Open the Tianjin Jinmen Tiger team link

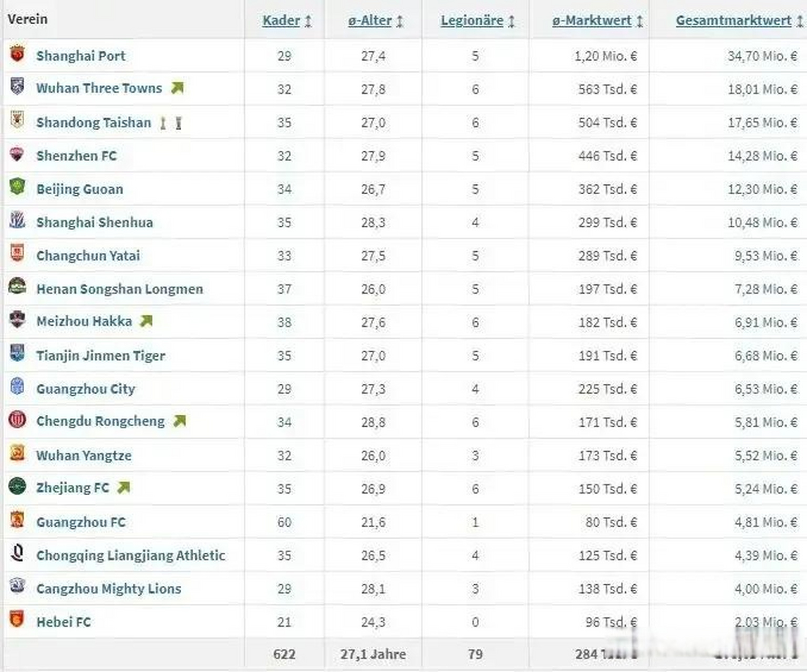tap(101, 356)
